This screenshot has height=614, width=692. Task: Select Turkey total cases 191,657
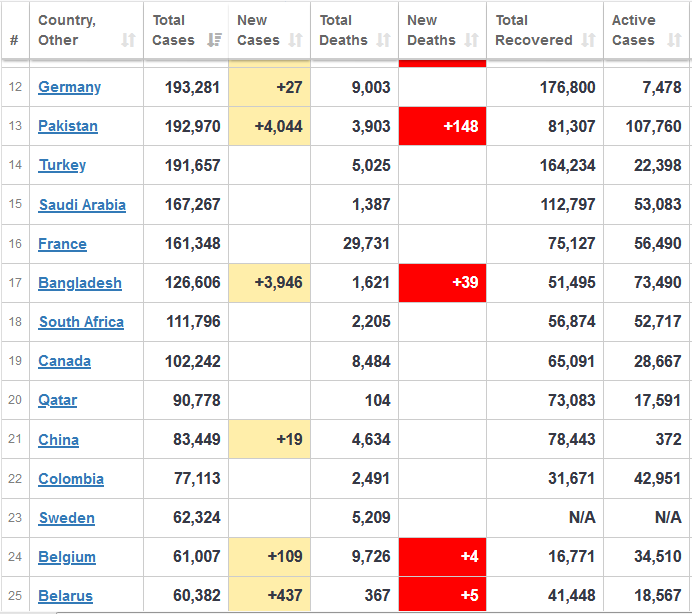pos(192,166)
